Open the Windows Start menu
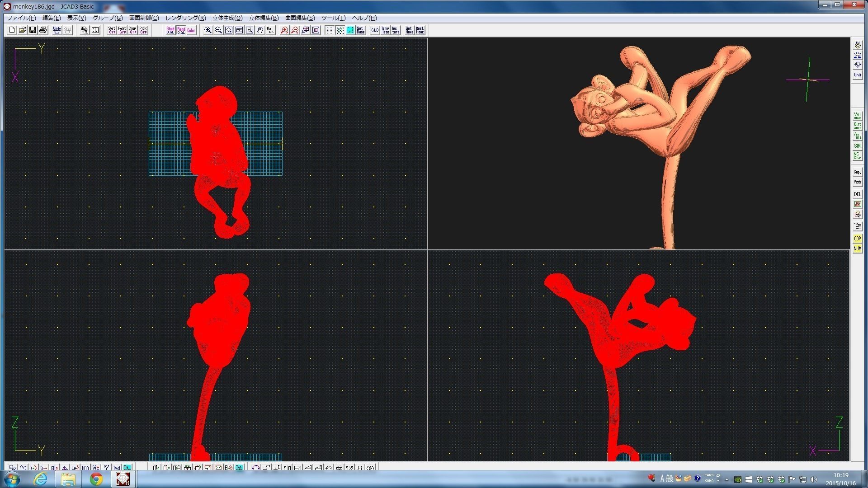This screenshot has height=488, width=868. click(11, 479)
